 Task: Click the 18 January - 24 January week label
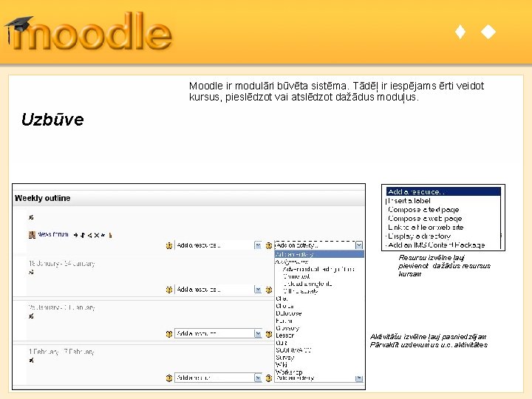click(62, 264)
